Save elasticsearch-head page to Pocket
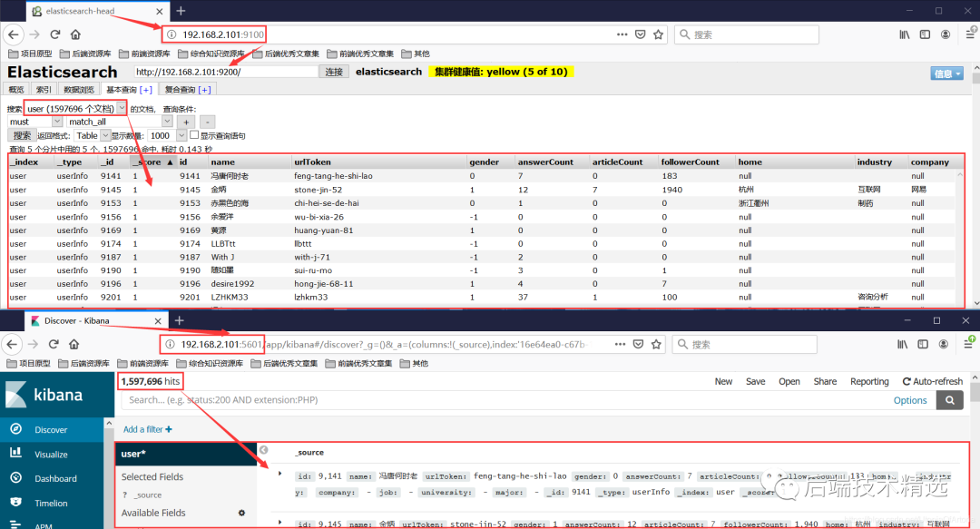 coord(640,34)
